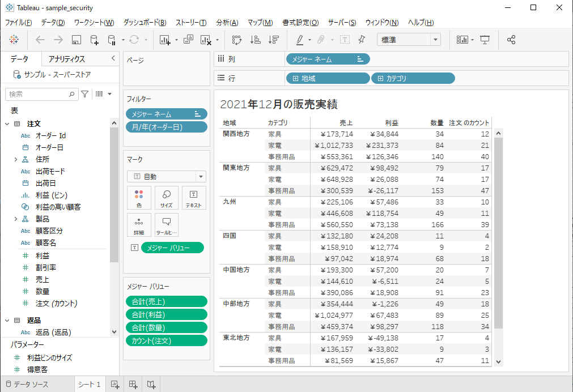Expand the 住所 hierarchy
Screen dimensions: 573x392
click(15, 160)
